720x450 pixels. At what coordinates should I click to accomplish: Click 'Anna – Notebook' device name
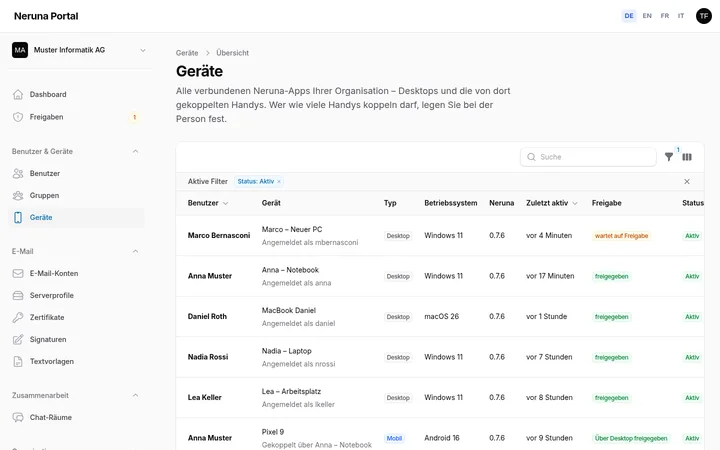tap(290, 270)
